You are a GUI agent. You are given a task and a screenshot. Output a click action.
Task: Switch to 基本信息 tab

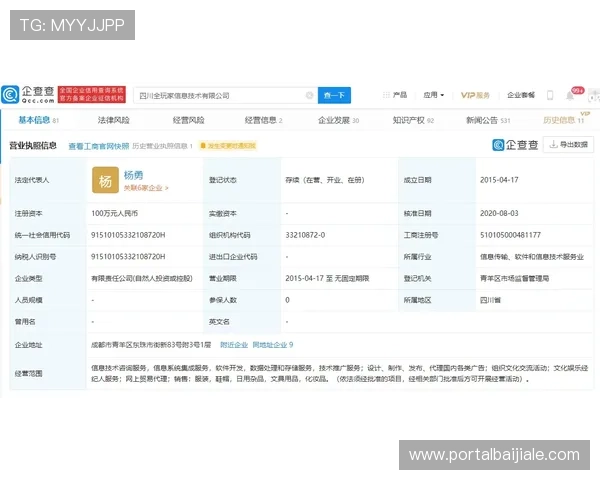38,120
